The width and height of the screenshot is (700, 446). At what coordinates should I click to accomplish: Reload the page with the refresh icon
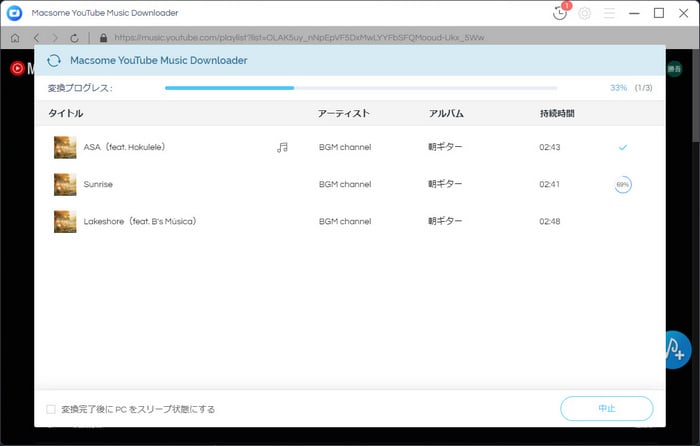coord(74,38)
